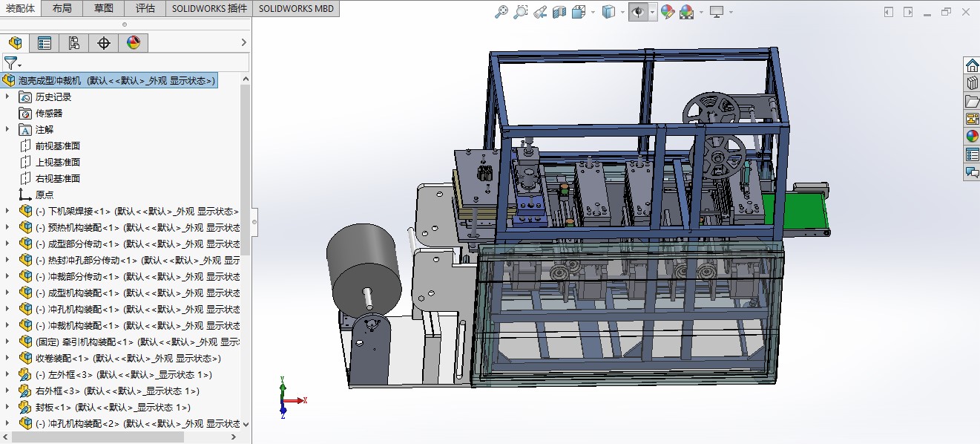Open the SOLIDWORKS MBD tab
This screenshot has width=980, height=444.
pos(297,8)
